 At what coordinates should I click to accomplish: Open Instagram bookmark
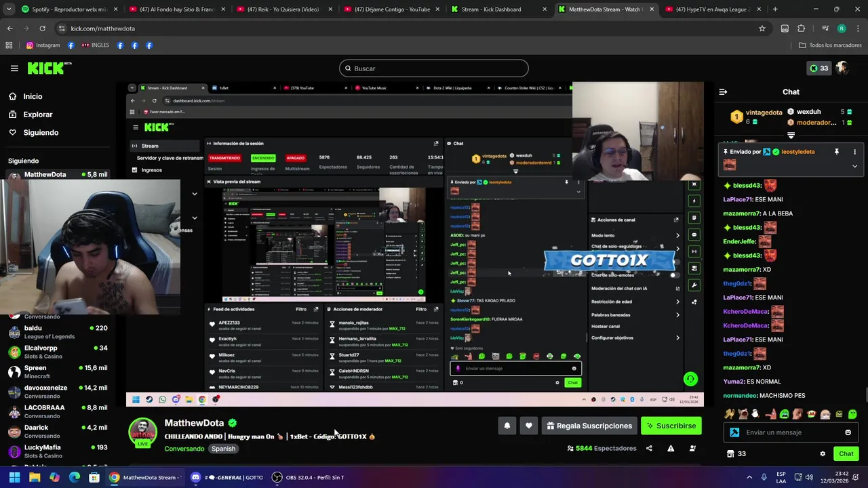pyautogui.click(x=43, y=45)
